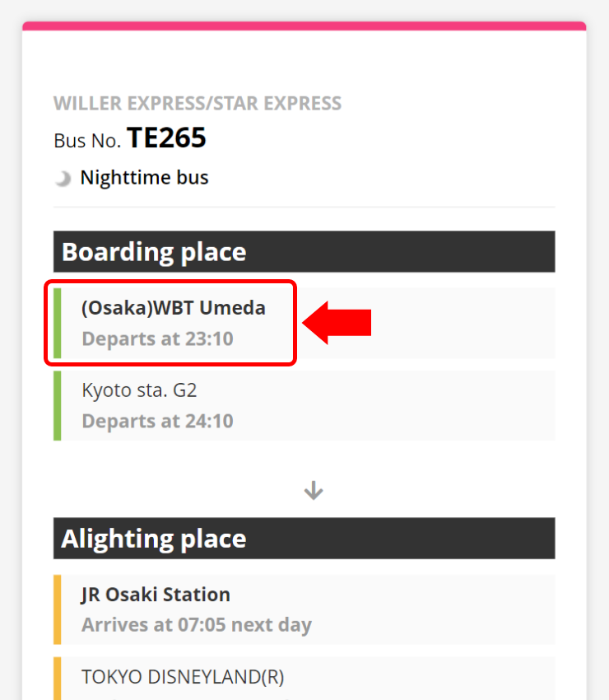Select the (Osaka)WBT Umeda boarding stop

[304, 323]
